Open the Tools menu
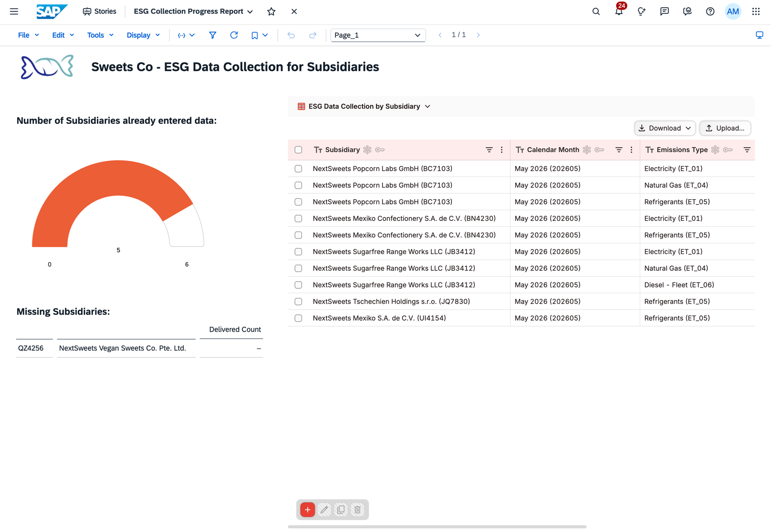The image size is (771, 532). click(100, 35)
